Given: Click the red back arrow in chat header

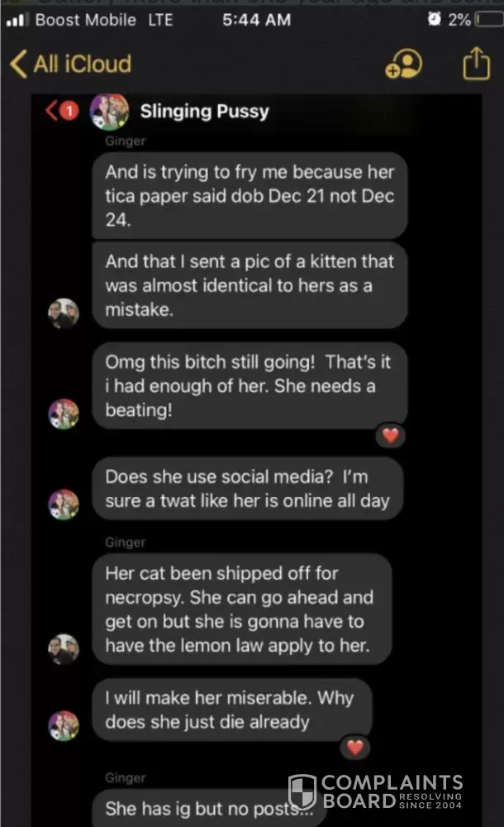Looking at the screenshot, I should [x=52, y=110].
